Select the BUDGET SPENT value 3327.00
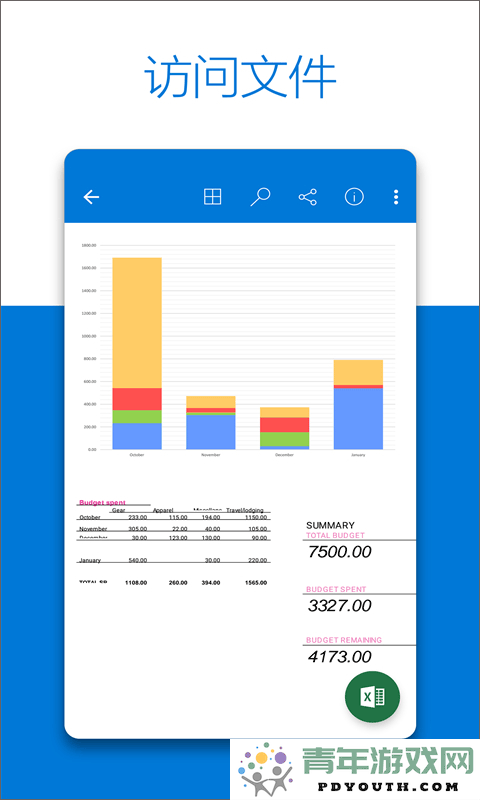The width and height of the screenshot is (480, 800). tap(340, 606)
